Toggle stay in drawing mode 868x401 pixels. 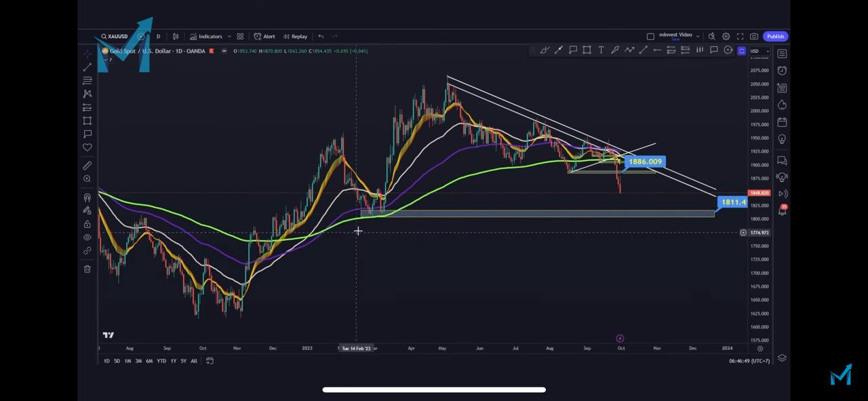coord(87,210)
